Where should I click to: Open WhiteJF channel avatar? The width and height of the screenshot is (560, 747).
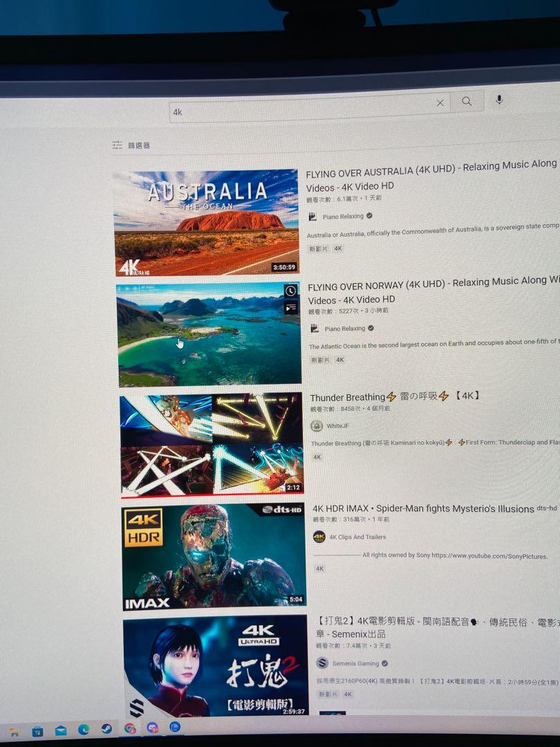pos(317,426)
